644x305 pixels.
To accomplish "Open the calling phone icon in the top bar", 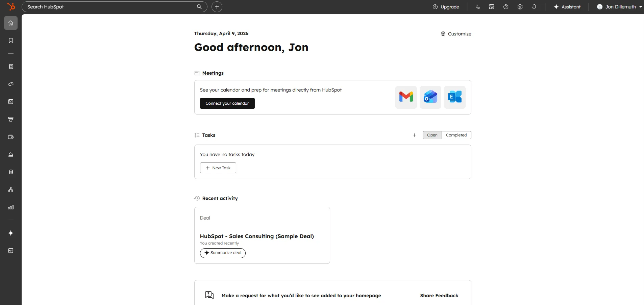I will coord(477,6).
